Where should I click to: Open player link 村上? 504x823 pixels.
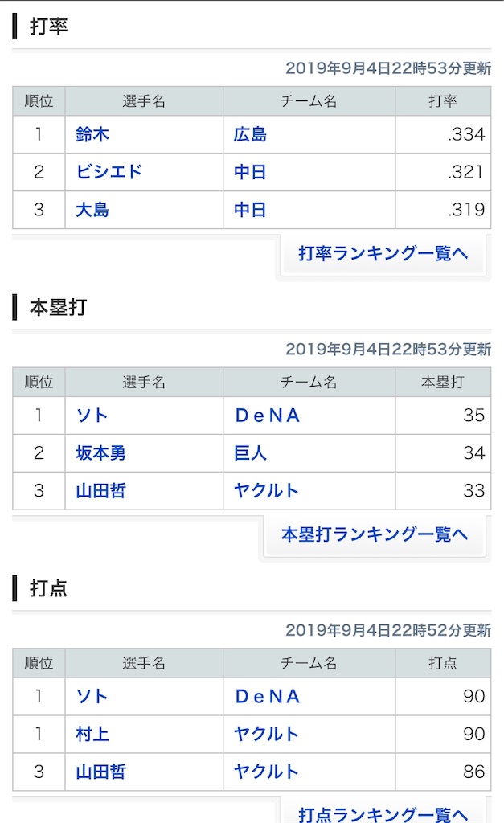click(x=92, y=734)
